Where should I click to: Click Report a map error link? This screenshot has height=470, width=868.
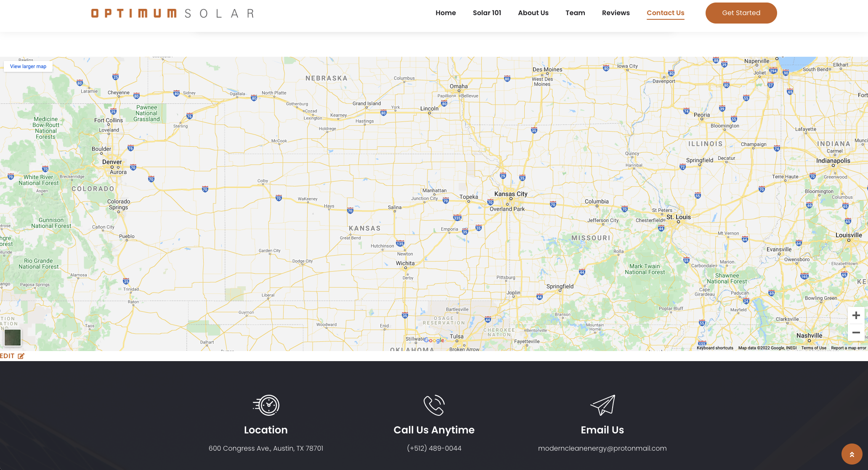849,348
